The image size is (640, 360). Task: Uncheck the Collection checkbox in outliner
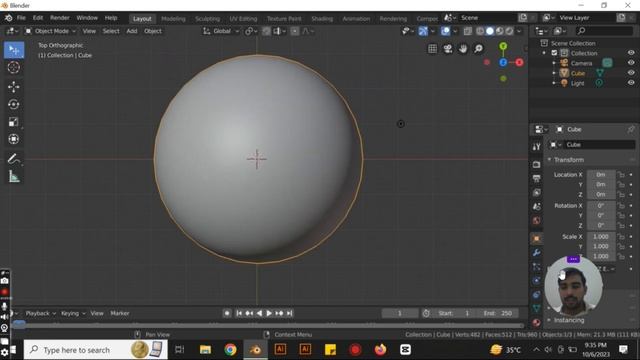[x=554, y=53]
